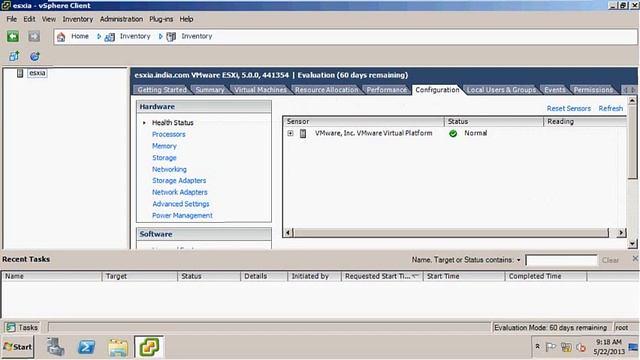Click the Clear filter button
This screenshot has width=640, height=360.
[610, 260]
